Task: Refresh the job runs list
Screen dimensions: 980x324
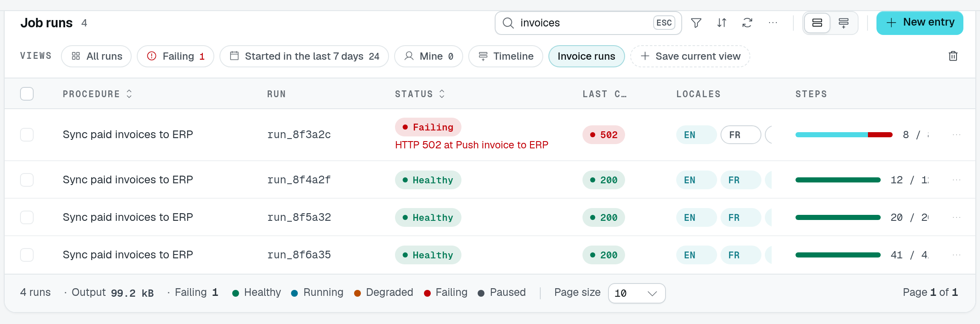Action: tap(747, 23)
